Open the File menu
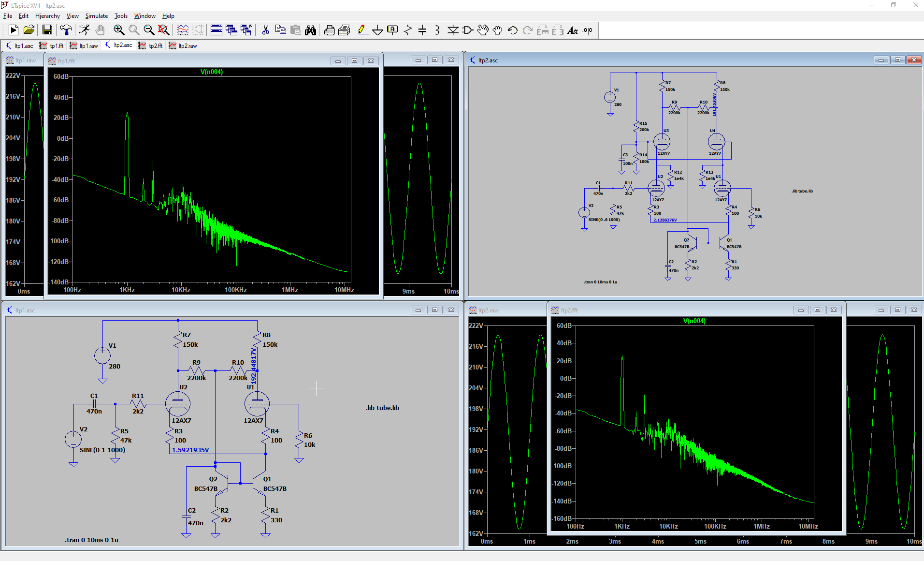The image size is (924, 561). pyautogui.click(x=8, y=16)
